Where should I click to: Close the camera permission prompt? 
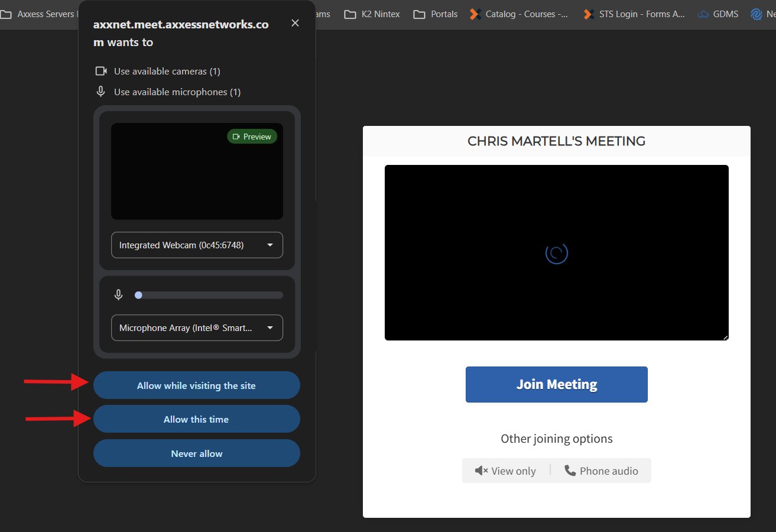coord(295,23)
